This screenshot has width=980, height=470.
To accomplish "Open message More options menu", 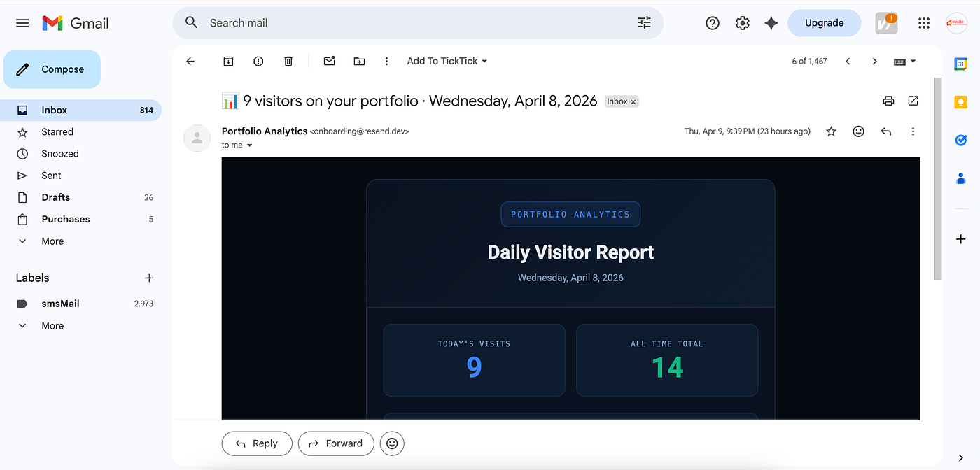I will [x=913, y=131].
